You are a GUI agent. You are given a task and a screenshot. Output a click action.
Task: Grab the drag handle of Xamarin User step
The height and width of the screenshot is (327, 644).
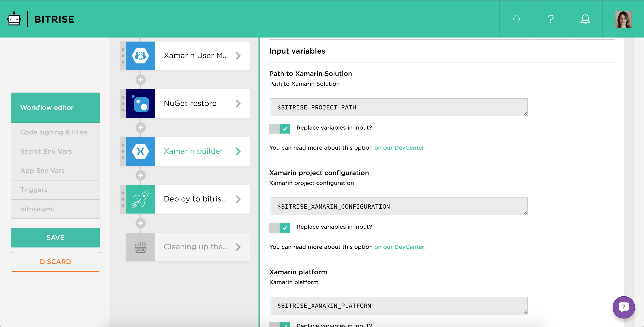coord(123,56)
